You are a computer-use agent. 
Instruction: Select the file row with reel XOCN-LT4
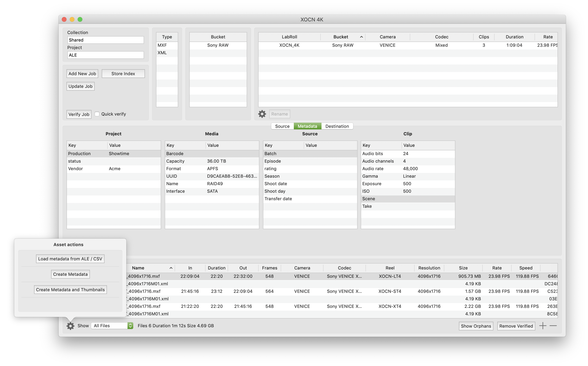coord(342,276)
